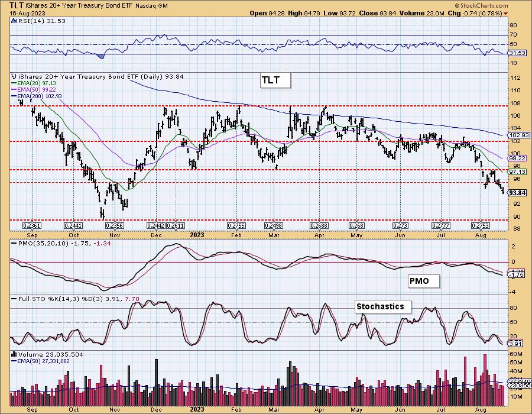Click the 'Chg -0.74 (-0.78%)' value
This screenshot has width=532, height=414.
(x=475, y=13)
